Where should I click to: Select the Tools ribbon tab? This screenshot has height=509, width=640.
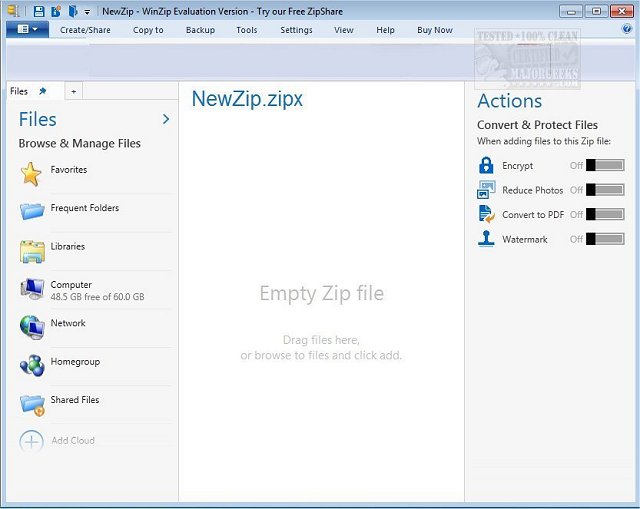tap(247, 30)
